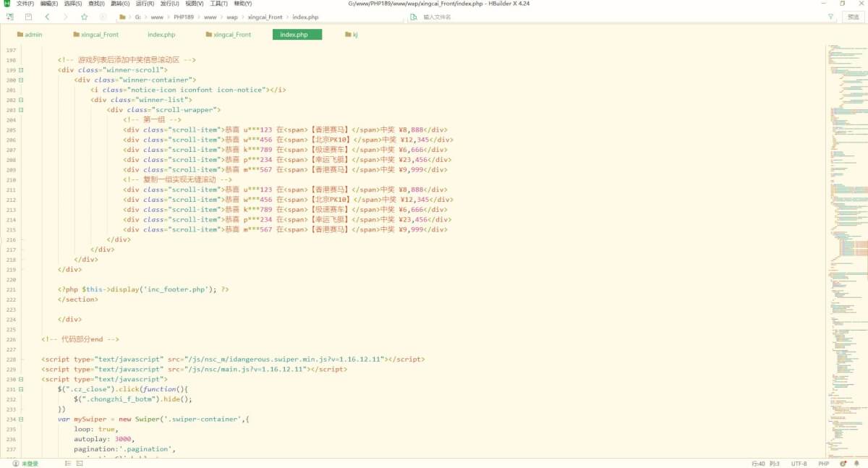Collapse the Swiper block at line 234
The image size is (868, 468).
pyautogui.click(x=21, y=419)
